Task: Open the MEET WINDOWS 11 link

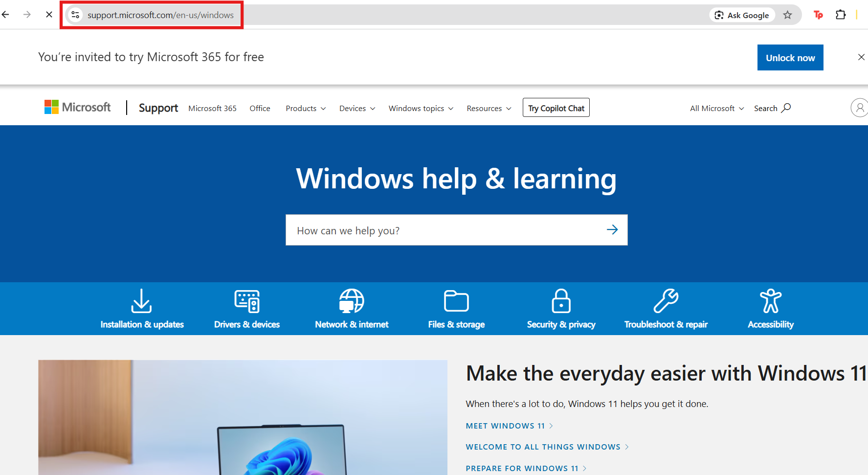Action: (505, 426)
